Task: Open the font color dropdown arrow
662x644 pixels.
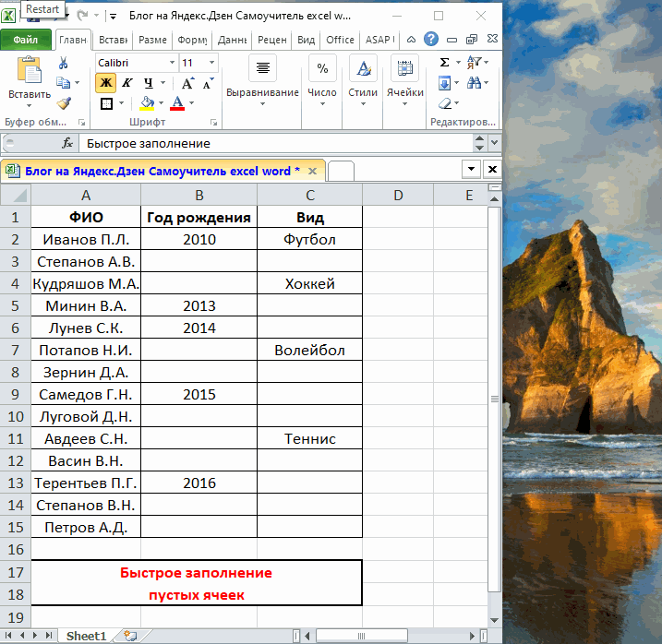Action: 191,103
